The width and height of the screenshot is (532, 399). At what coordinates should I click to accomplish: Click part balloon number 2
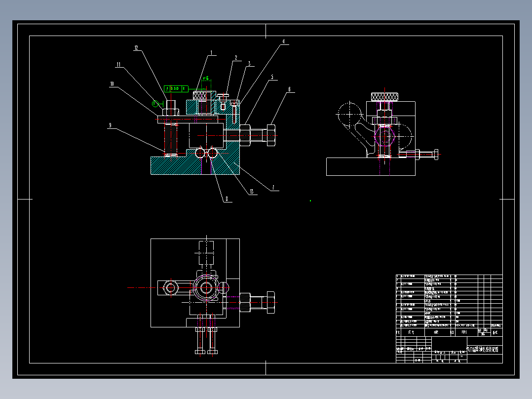point(236,58)
